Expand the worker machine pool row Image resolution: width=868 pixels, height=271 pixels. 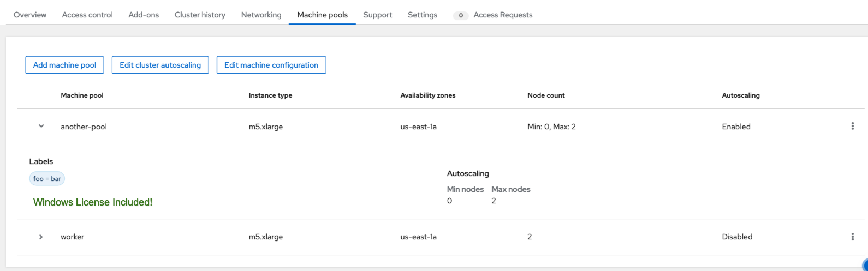click(x=41, y=237)
